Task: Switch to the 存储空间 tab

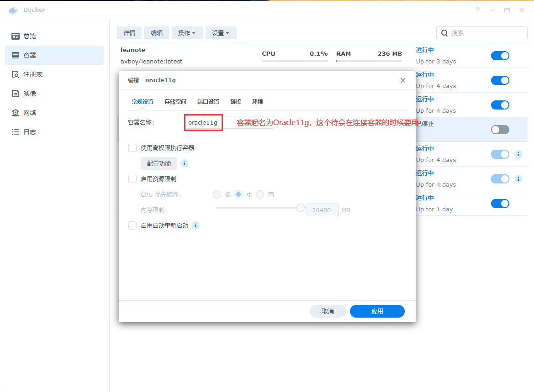Action: 175,102
